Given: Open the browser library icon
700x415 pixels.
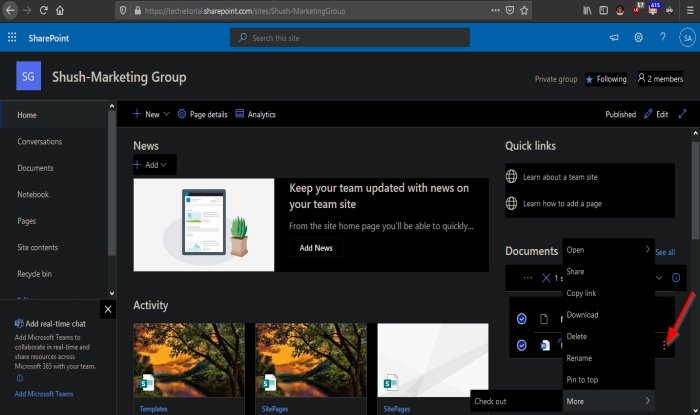Looking at the screenshot, I should point(587,10).
